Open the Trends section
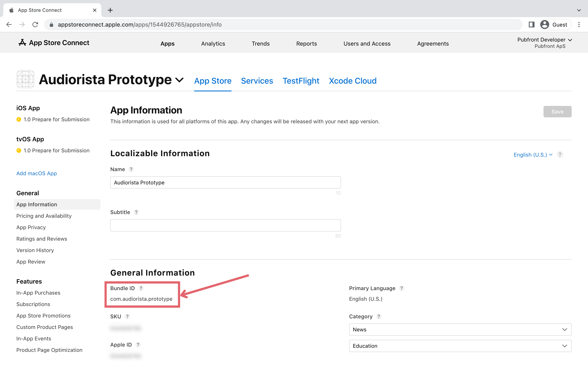The height and width of the screenshot is (368, 588). tap(261, 44)
